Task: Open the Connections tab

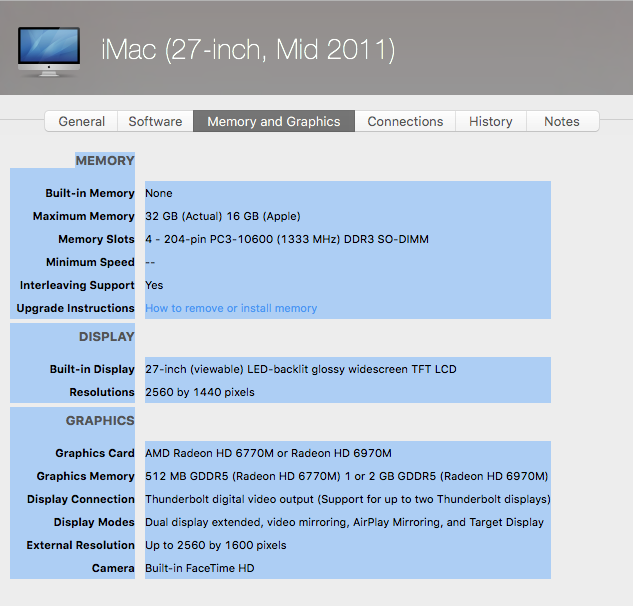Action: (x=405, y=121)
